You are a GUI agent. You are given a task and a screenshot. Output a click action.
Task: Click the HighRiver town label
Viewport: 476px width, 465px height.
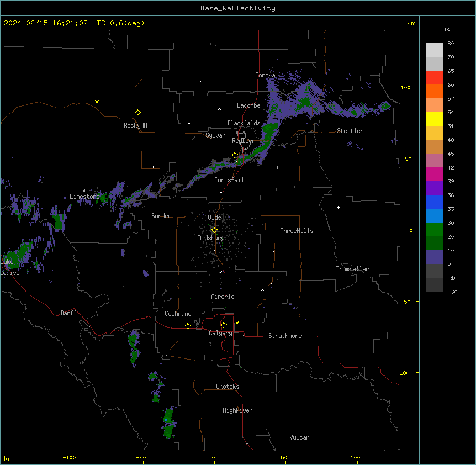pos(237,410)
